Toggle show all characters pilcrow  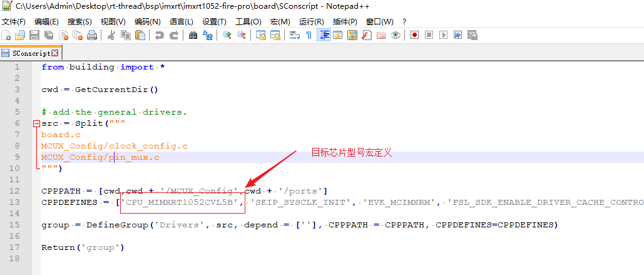coord(309,36)
